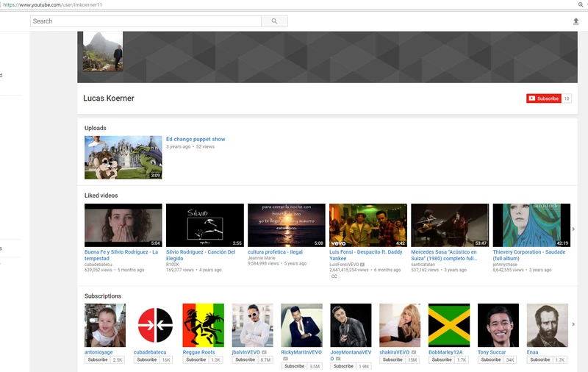Open the Reggae Roots channel link

(198, 352)
